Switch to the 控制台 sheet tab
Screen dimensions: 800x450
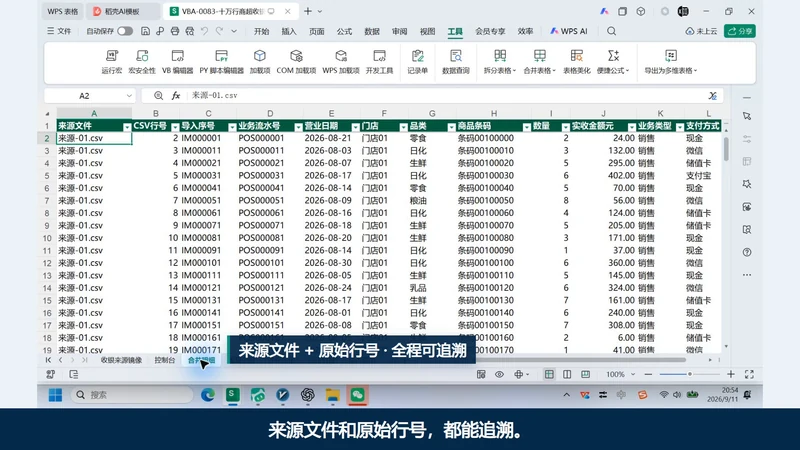(x=165, y=360)
